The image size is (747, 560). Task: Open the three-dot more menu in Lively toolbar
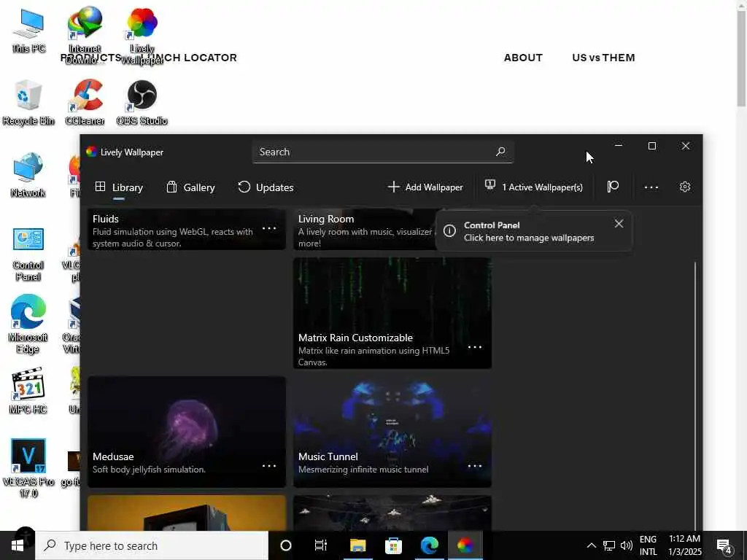tap(651, 187)
